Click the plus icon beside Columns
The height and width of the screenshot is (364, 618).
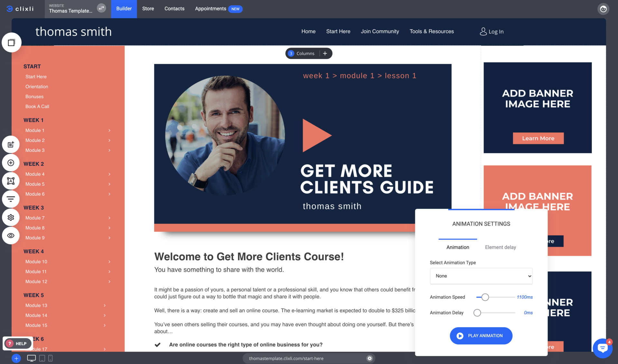point(325,53)
